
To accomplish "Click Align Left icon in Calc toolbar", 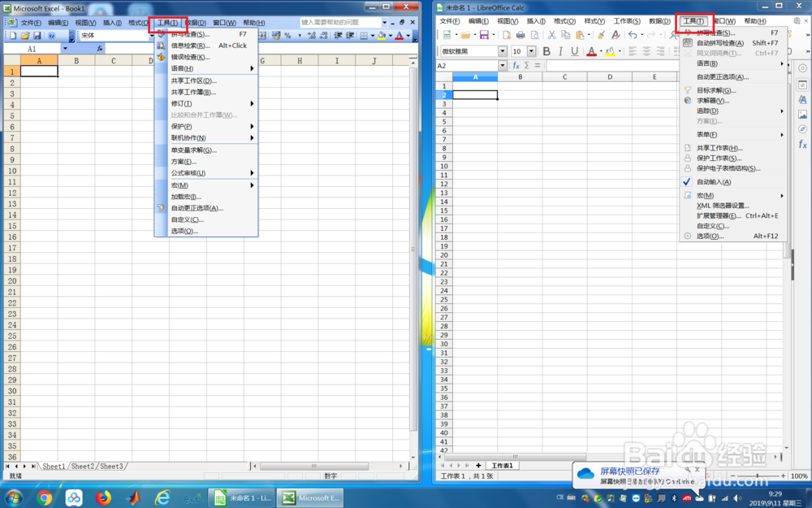I will (633, 51).
